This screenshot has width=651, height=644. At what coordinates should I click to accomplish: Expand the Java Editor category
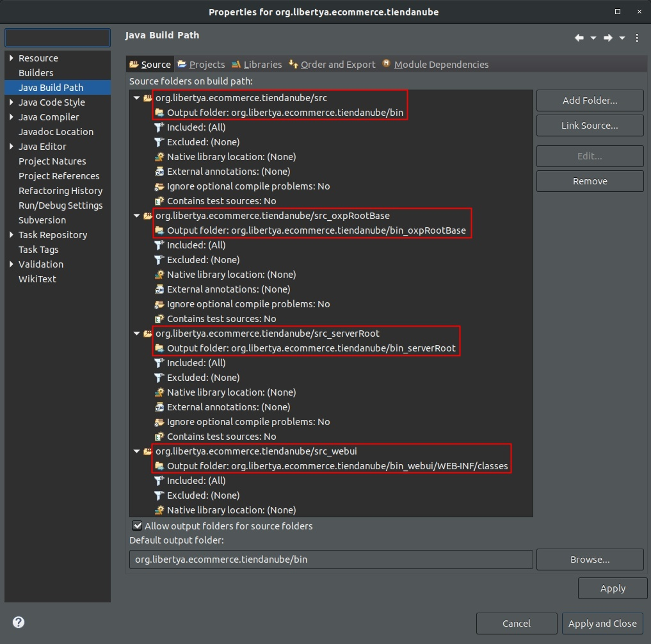point(12,147)
